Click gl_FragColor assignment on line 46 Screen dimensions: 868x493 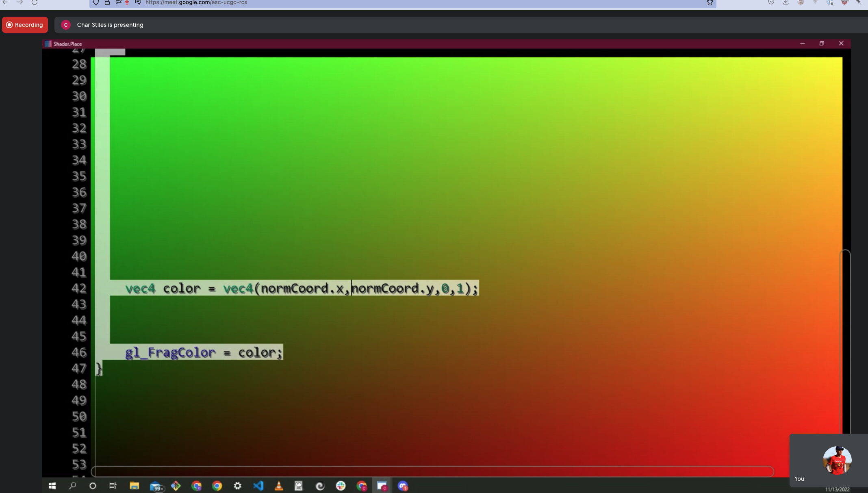[x=203, y=352]
